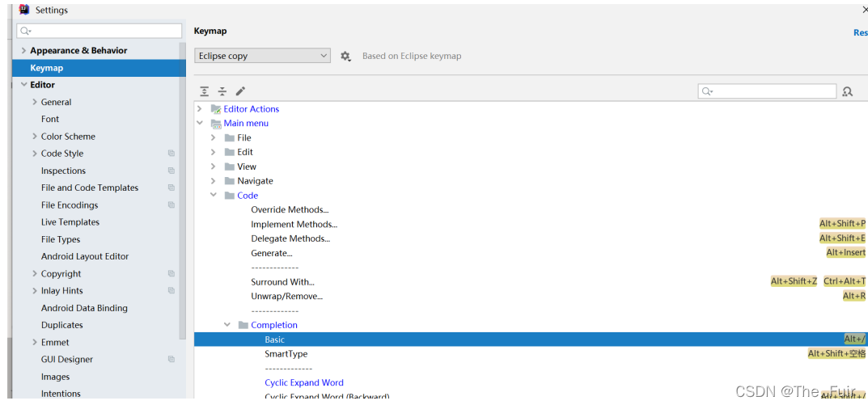Collapse the Main menu node
Image resolution: width=868 pixels, height=405 pixels.
click(200, 124)
